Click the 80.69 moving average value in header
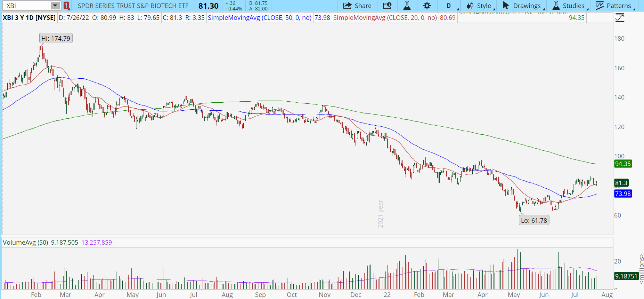The width and height of the screenshot is (644, 299). pyautogui.click(x=448, y=18)
